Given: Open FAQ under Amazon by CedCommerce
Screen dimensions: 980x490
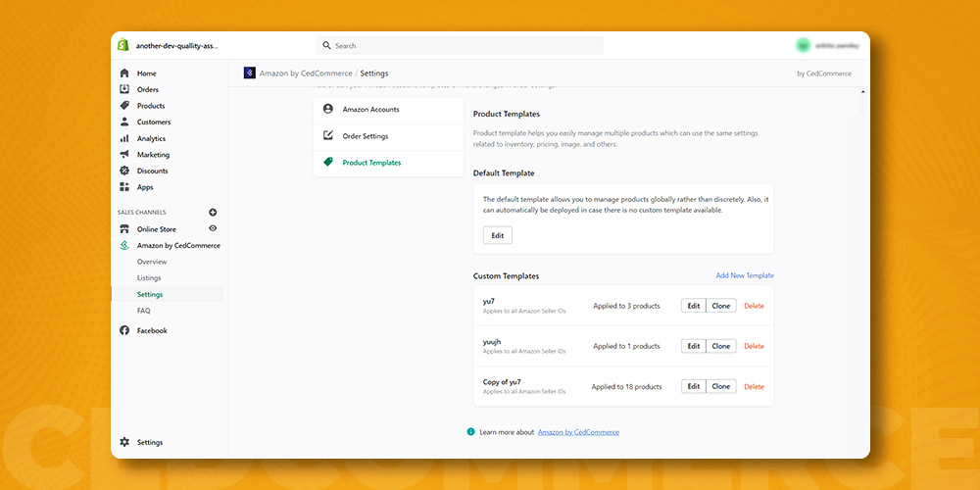Looking at the screenshot, I should (144, 311).
